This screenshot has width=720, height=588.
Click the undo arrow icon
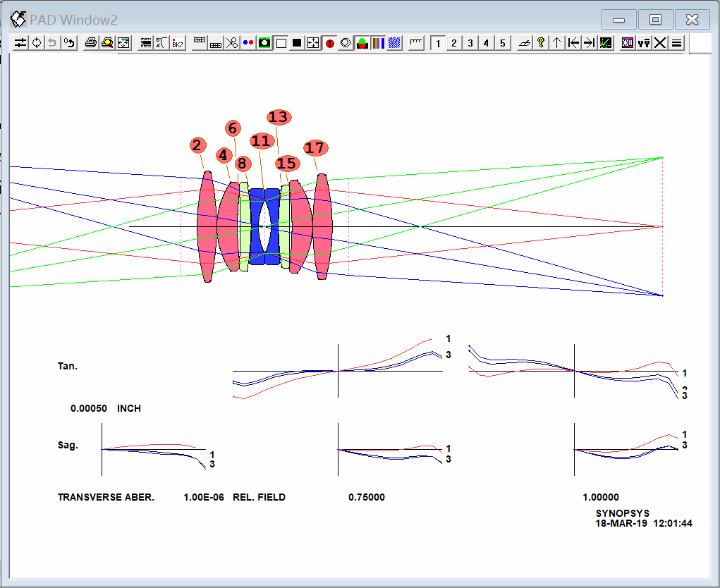[53, 43]
